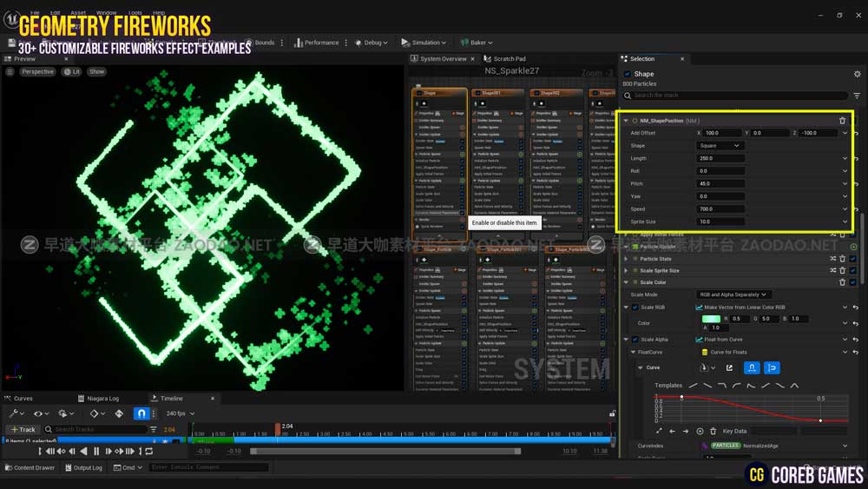Open the Niagara Log tab
Image resolution: width=868 pixels, height=489 pixels.
click(99, 399)
